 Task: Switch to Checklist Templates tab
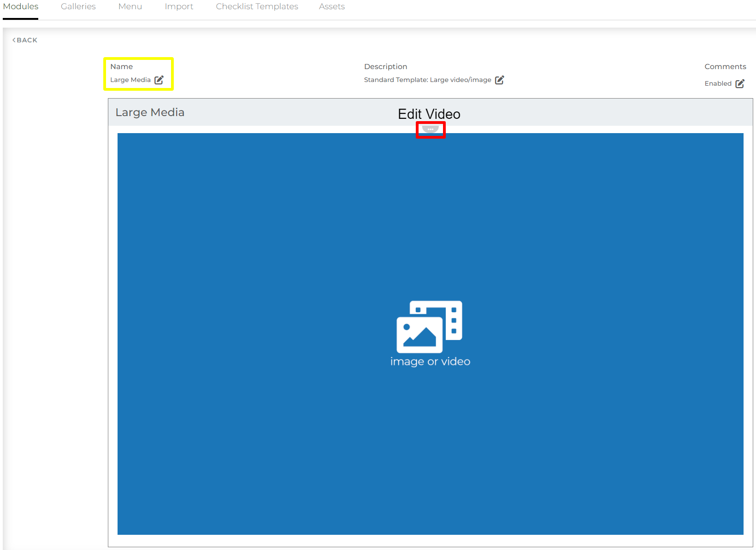tap(257, 6)
